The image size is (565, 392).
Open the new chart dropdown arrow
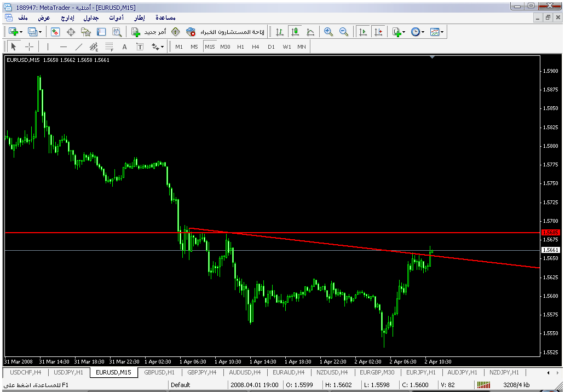(21, 32)
